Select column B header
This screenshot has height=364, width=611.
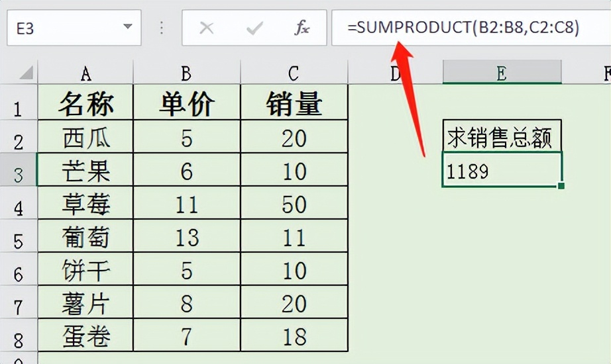coord(186,73)
